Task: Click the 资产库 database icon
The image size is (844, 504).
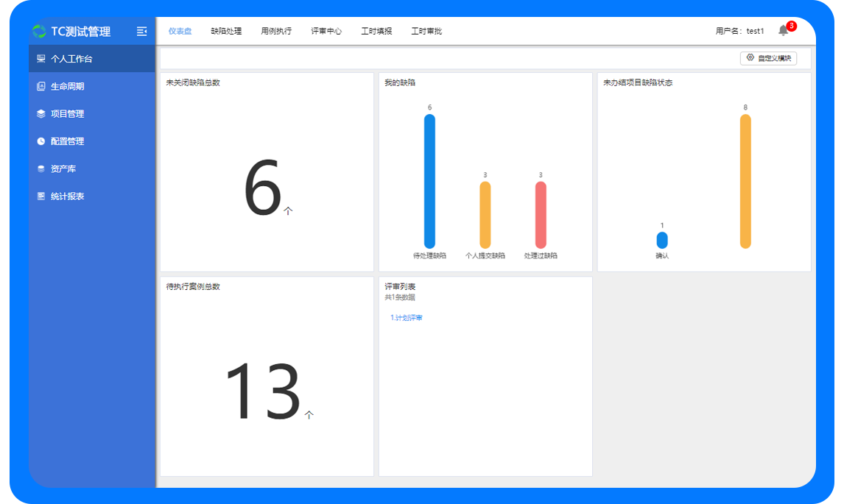Action: point(41,169)
